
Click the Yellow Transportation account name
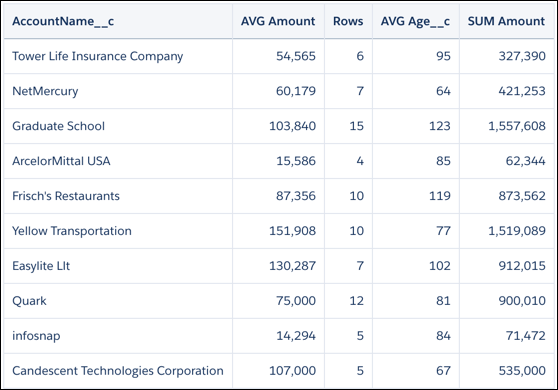point(72,231)
